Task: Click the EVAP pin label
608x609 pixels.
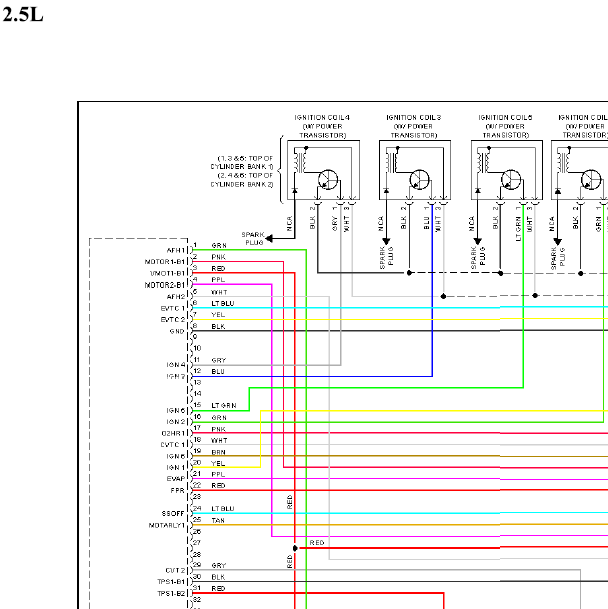Action: (176, 479)
